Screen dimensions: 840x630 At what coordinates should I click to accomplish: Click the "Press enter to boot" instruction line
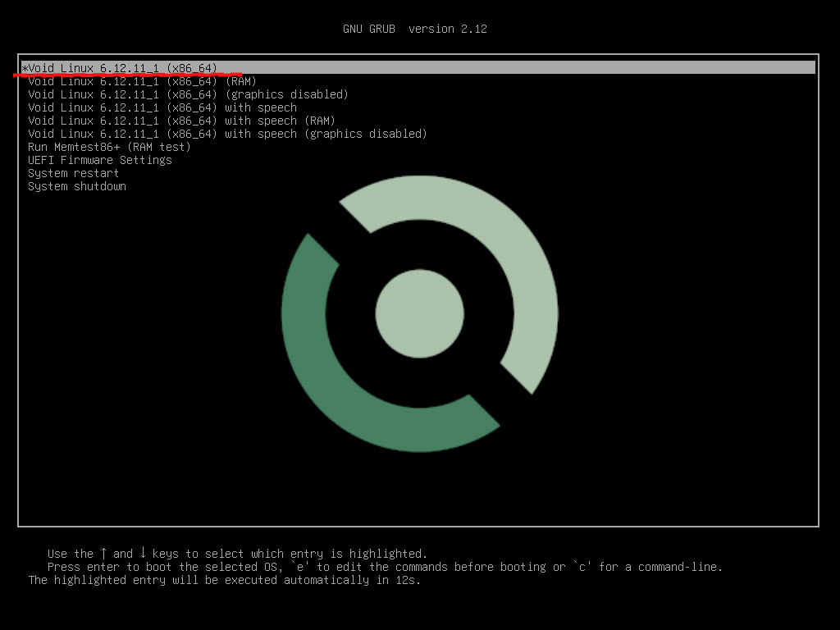(x=385, y=567)
